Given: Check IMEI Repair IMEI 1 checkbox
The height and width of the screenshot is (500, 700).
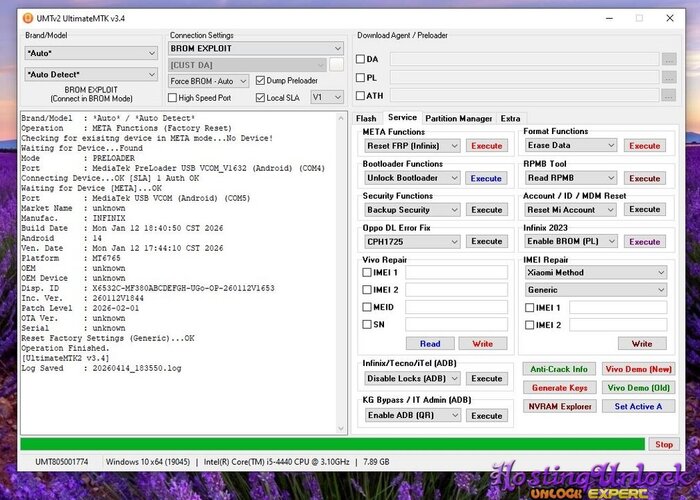Looking at the screenshot, I should point(529,308).
